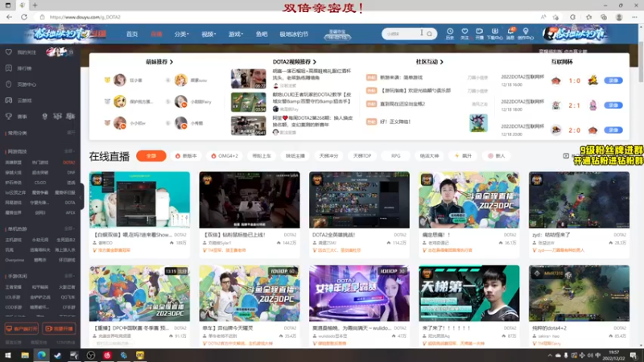The height and width of the screenshot is (362, 644).
Task: Select 新人 filter tab
Action: click(496, 156)
